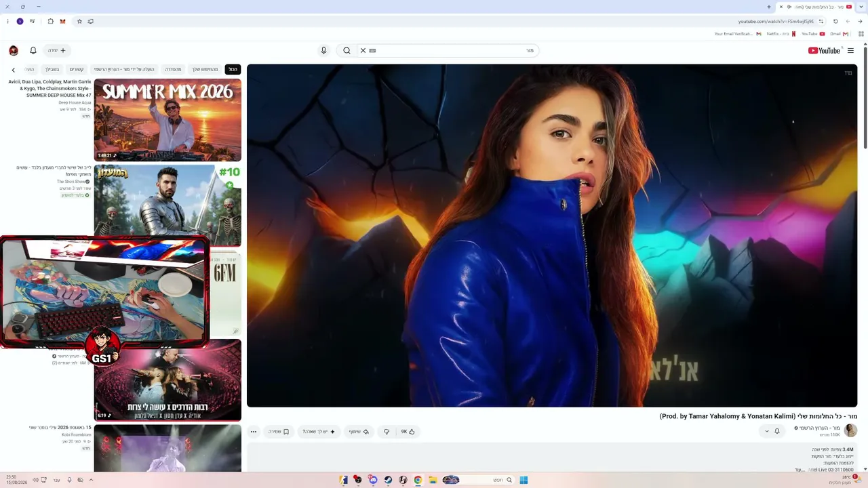Click the 110K subscribers count text
This screenshot has width=868, height=488.
coord(830,435)
